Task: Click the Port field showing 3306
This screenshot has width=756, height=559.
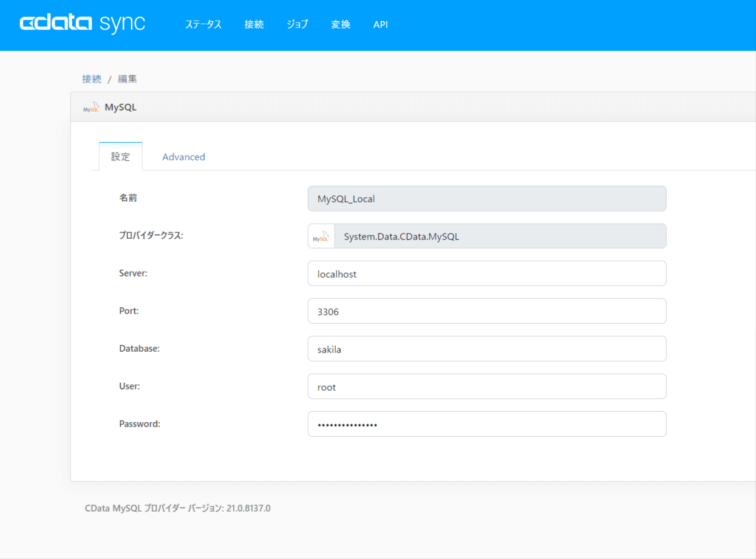Action: point(486,312)
